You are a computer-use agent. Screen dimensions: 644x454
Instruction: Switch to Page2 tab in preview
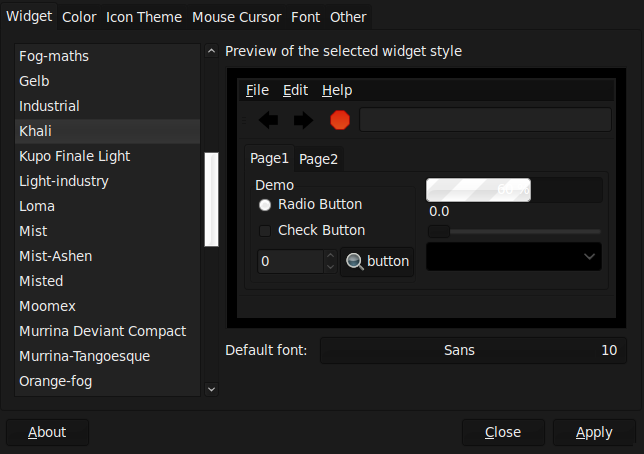click(318, 159)
